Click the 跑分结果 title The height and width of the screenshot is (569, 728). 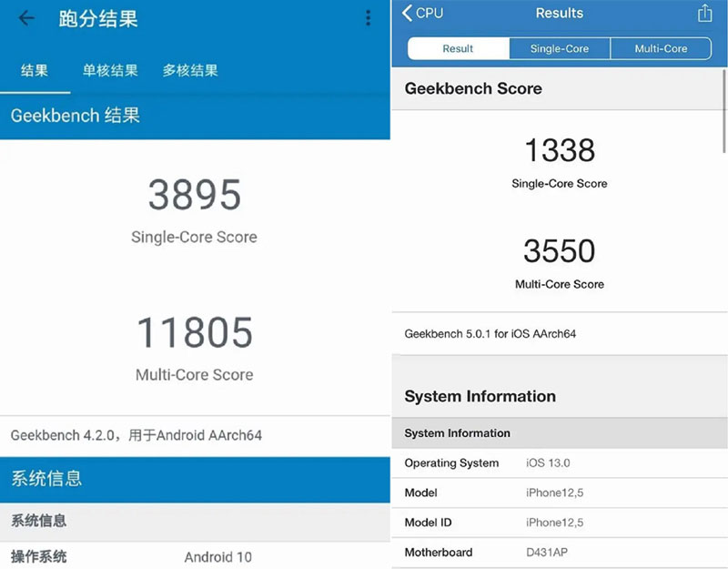[98, 18]
